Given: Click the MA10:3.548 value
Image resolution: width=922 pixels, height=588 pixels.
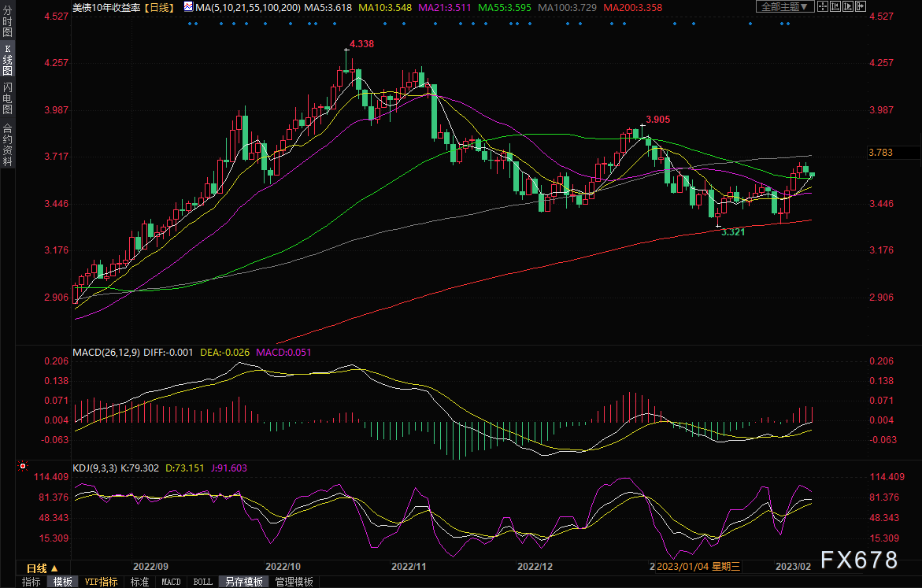Looking at the screenshot, I should 385,8.
